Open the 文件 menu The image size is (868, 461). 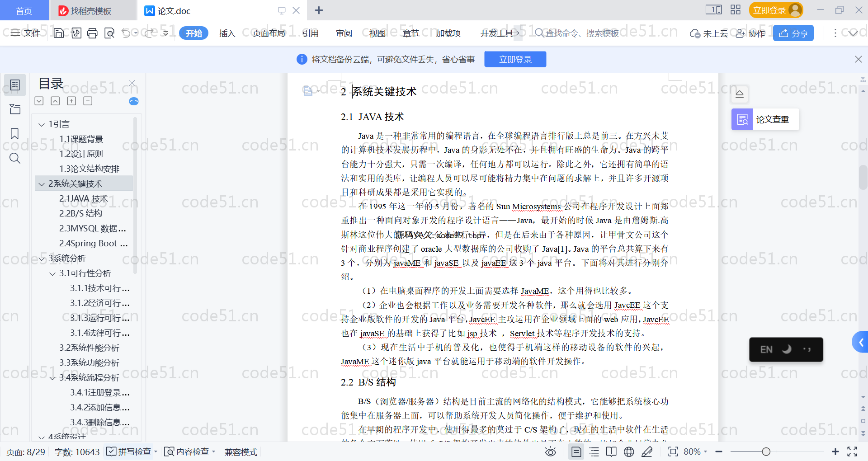click(x=26, y=33)
